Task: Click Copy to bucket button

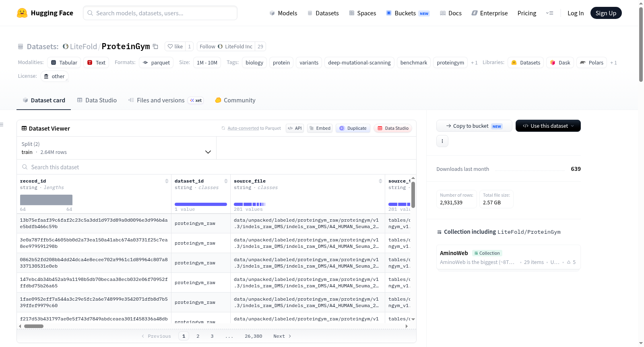Action: point(474,126)
